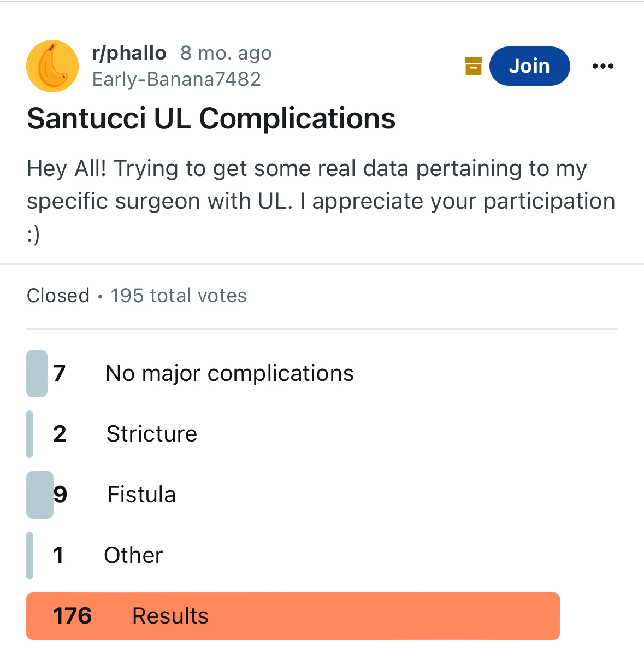Open the banana avatar profile picture
Screen dimensions: 644x658
pos(52,66)
